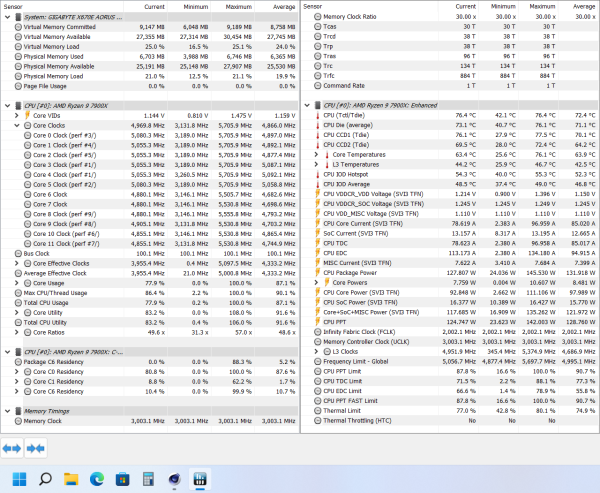The width and height of the screenshot is (600, 493).
Task: Click the expand columns double-arrow button
Action: 12,448
